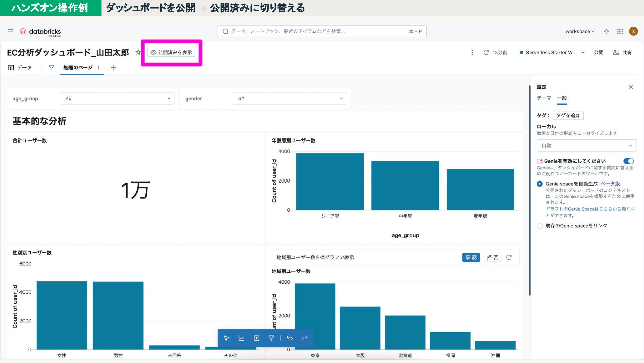
Task: Click the undo arrow in toolbar
Action: click(290, 338)
